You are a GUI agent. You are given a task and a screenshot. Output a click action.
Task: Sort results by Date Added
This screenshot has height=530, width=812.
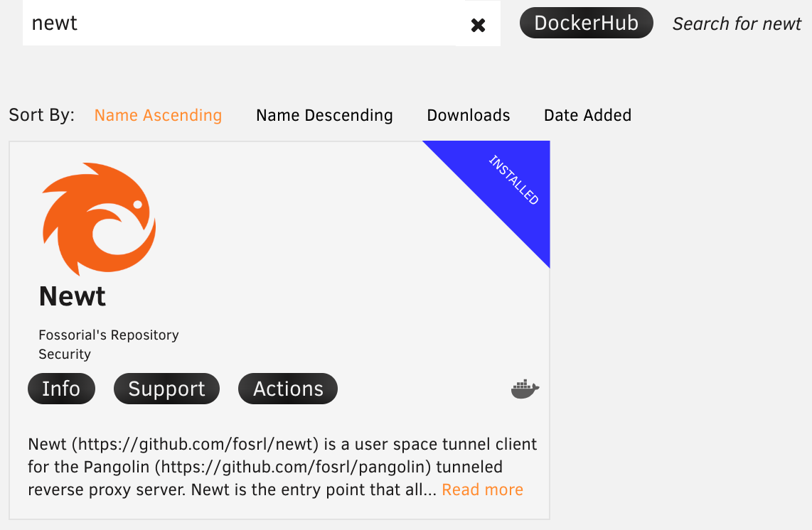(x=587, y=115)
